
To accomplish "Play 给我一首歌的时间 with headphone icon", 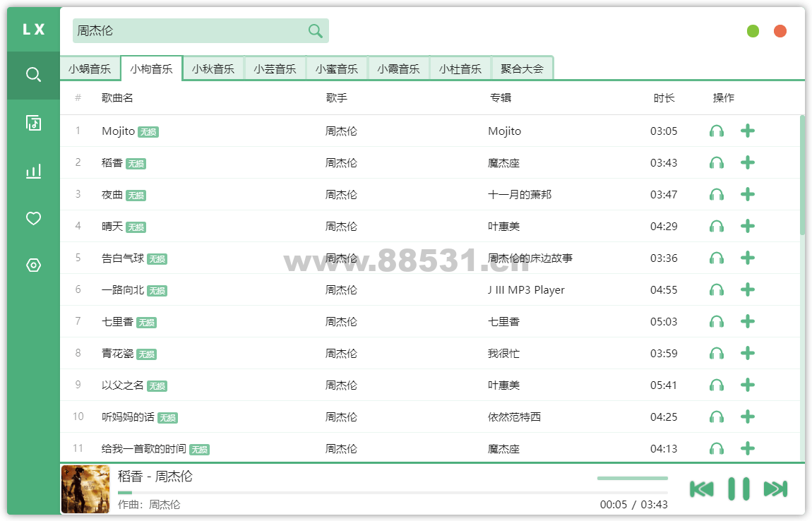I will [x=717, y=448].
